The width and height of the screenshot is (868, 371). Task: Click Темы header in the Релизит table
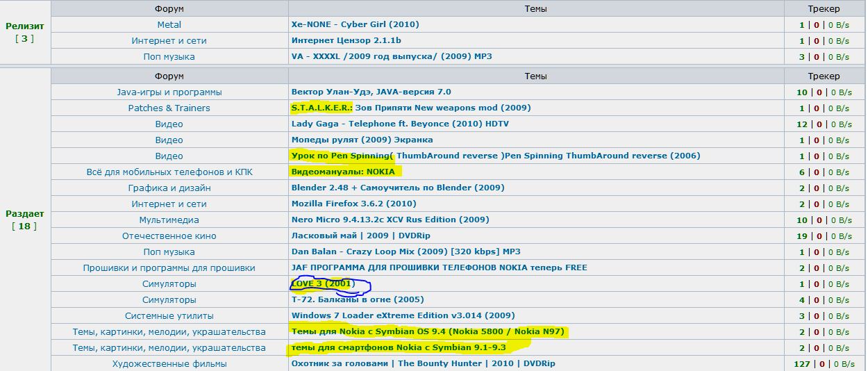click(535, 9)
